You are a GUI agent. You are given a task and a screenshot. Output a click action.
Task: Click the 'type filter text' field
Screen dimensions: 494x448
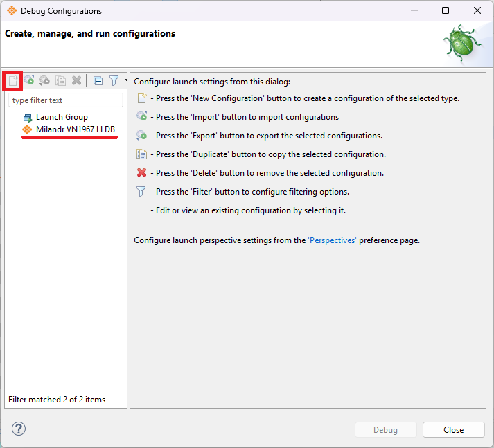[66, 100]
